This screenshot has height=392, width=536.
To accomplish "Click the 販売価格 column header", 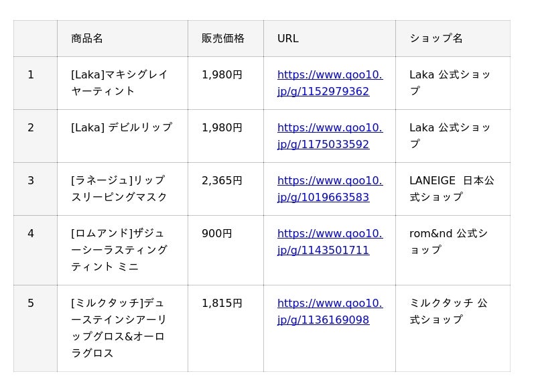I will tap(223, 39).
